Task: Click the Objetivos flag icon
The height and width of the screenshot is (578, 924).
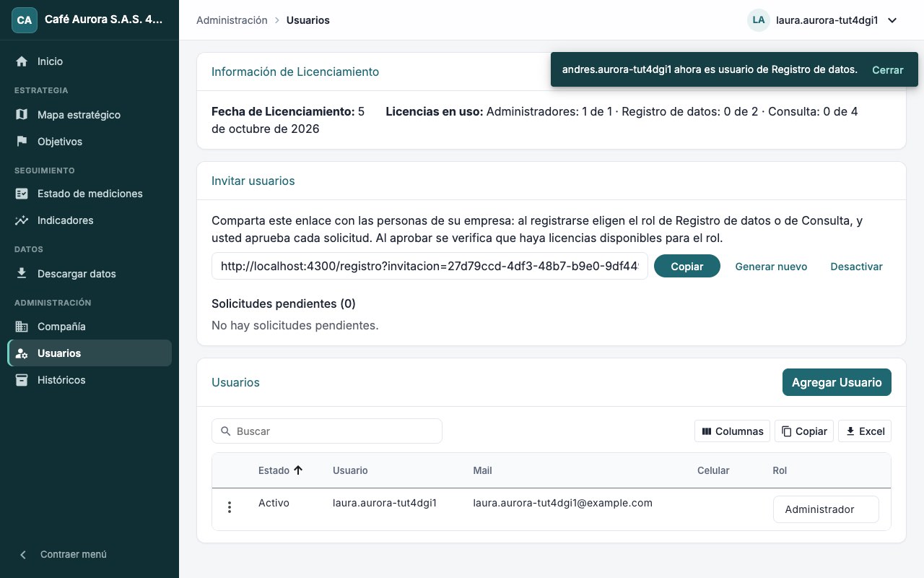Action: [22, 142]
